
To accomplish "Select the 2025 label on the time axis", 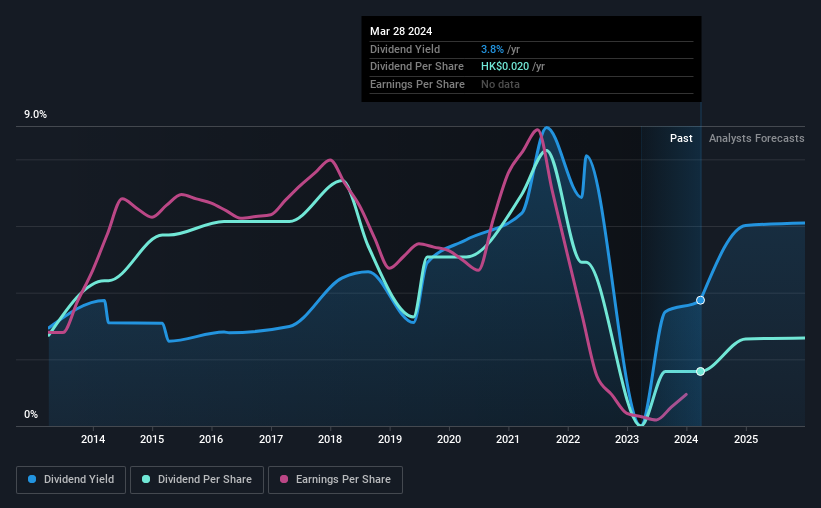I will 746,439.
